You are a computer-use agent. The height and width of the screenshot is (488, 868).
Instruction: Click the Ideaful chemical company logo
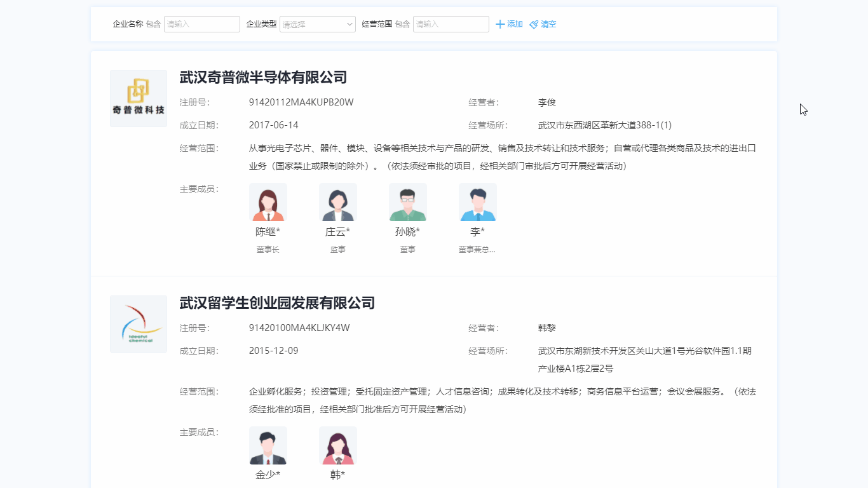click(x=138, y=324)
